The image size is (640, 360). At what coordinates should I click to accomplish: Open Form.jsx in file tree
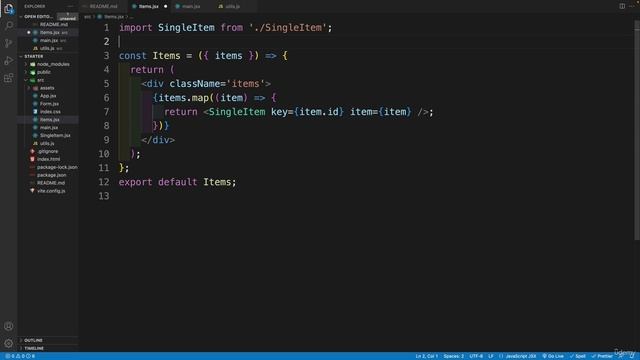[48, 104]
